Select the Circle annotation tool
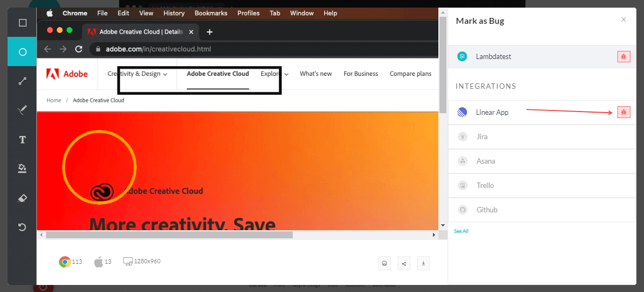Viewport: 644px width, 292px height. click(22, 52)
